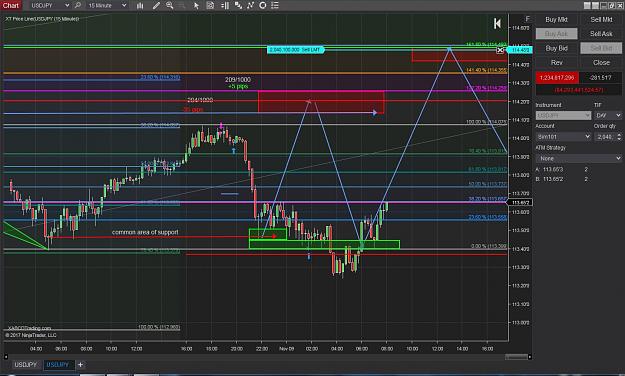This screenshot has width=625, height=376.
Task: Open bar chart style icon
Action: point(140,5)
